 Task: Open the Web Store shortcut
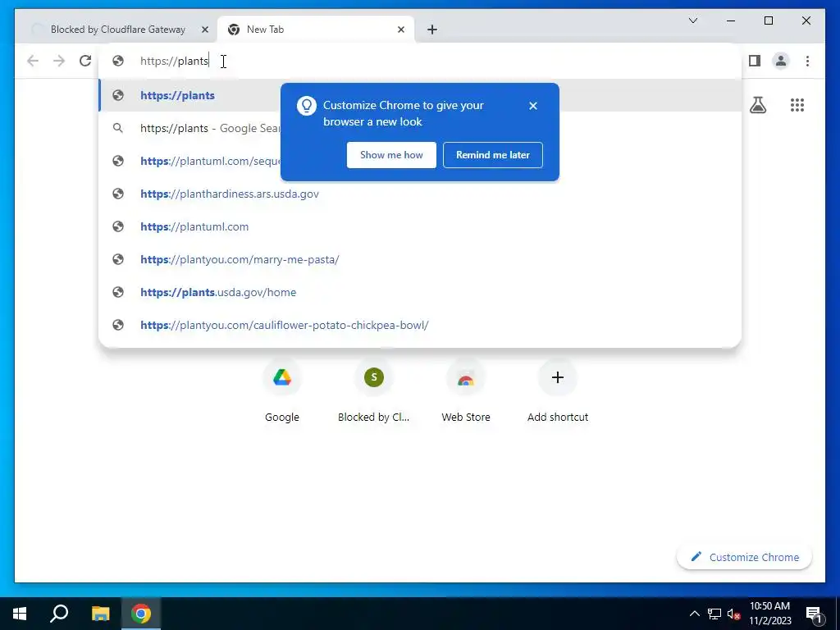[x=466, y=390]
